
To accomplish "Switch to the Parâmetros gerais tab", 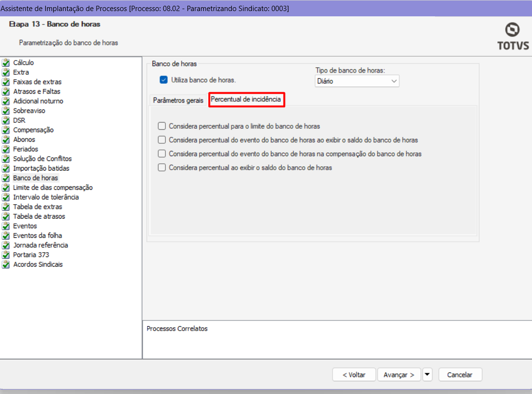I will pos(178,100).
